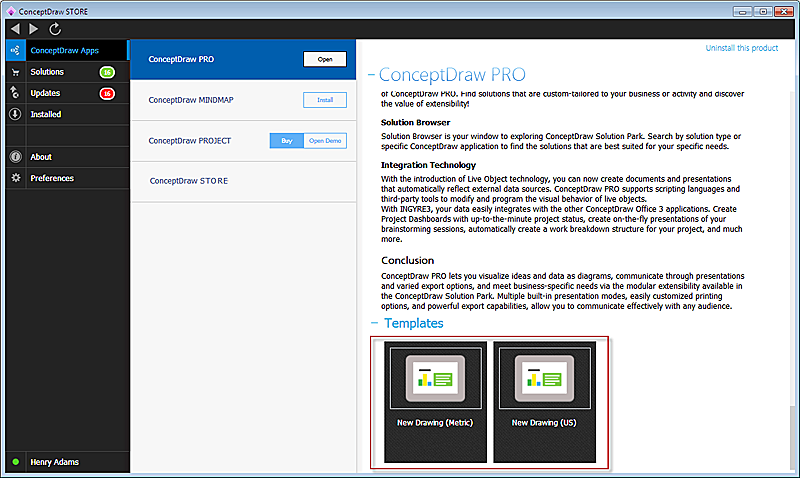Viewport: 800px width, 478px height.
Task: Collapse the ConceptDraw PRO heading section
Action: (x=371, y=75)
